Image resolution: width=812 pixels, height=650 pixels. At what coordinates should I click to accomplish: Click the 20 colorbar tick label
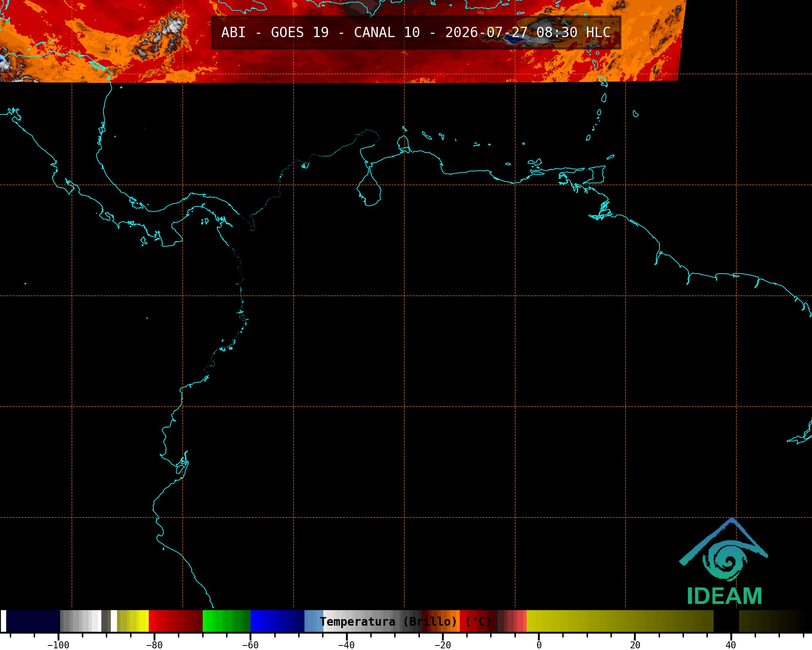635,645
